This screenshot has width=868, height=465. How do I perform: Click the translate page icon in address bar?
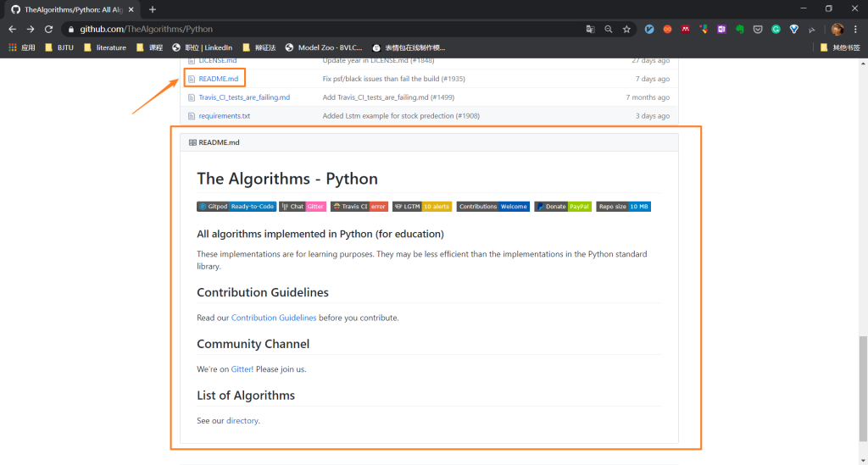pos(591,29)
